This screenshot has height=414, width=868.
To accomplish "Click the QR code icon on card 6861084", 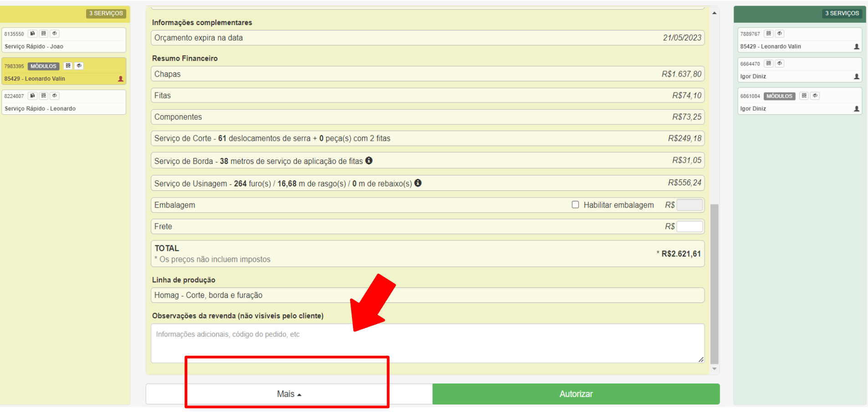I will [x=804, y=96].
